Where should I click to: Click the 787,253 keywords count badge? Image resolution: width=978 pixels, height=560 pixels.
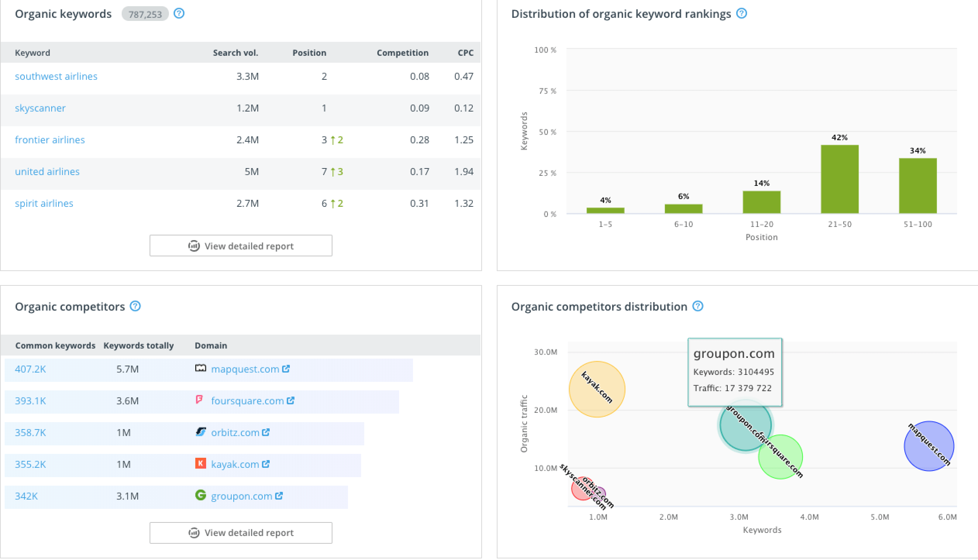(x=145, y=14)
